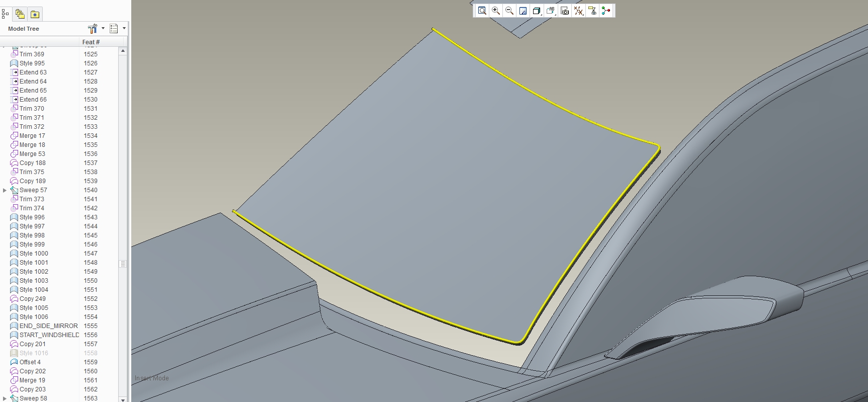Switch to the Model Tree tab
This screenshot has height=402, width=868.
6,14
